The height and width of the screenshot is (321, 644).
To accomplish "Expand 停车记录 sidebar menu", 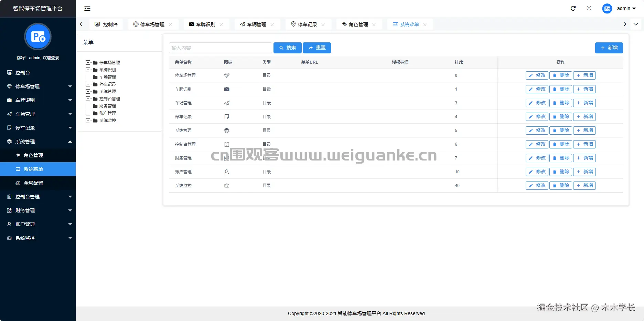I will point(38,128).
